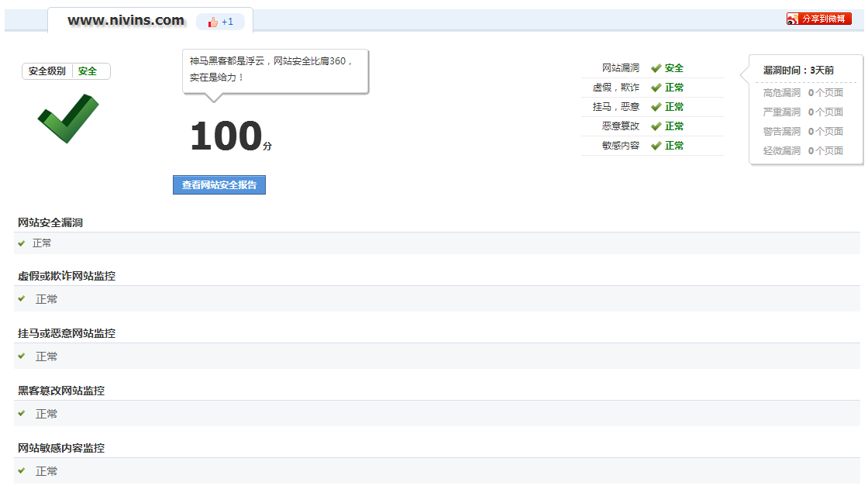Viewport: 868px width, 489px height.
Task: Select the www.nivins.com tab
Action: [x=126, y=21]
